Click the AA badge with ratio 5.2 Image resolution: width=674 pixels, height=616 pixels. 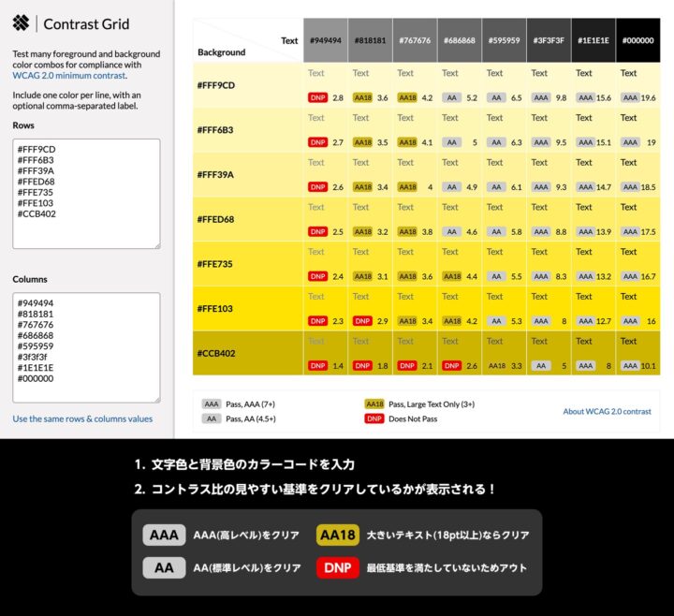(x=452, y=97)
